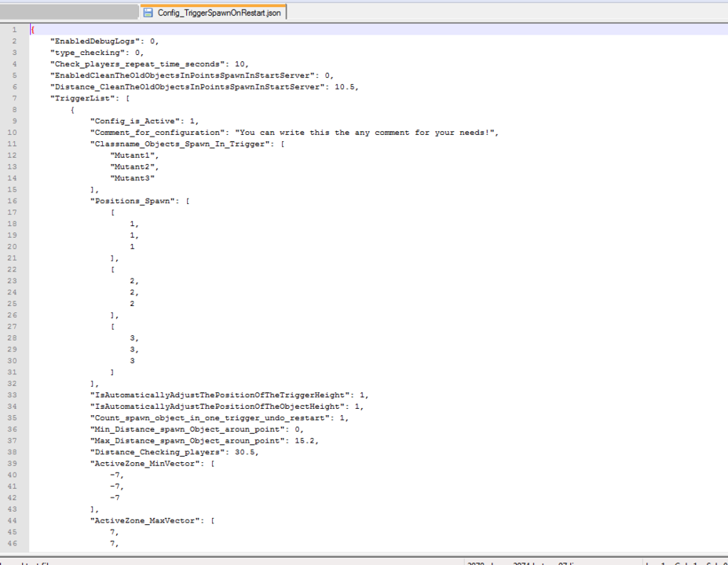Click the "You can write this the any comment" string
The width and height of the screenshot is (728, 565).
[x=364, y=133]
